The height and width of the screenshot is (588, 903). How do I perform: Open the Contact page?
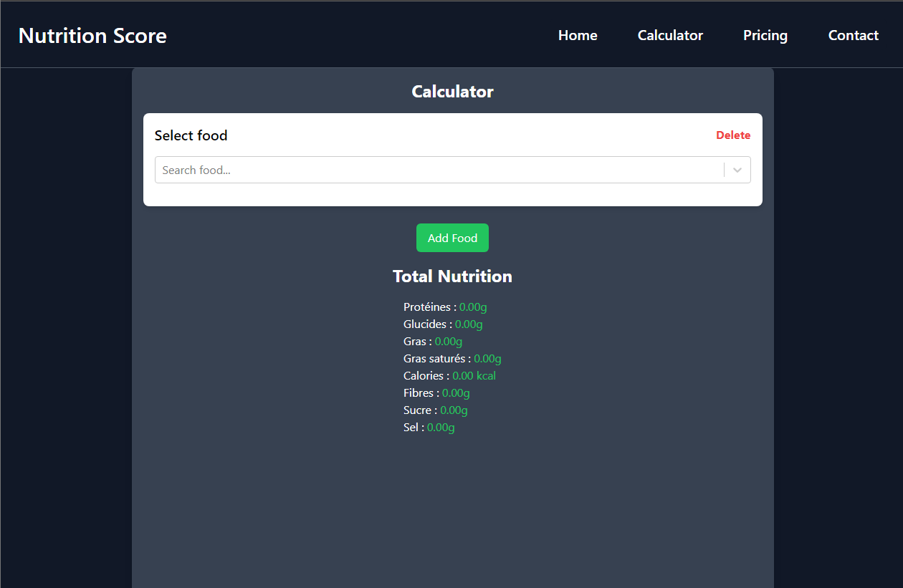[853, 35]
